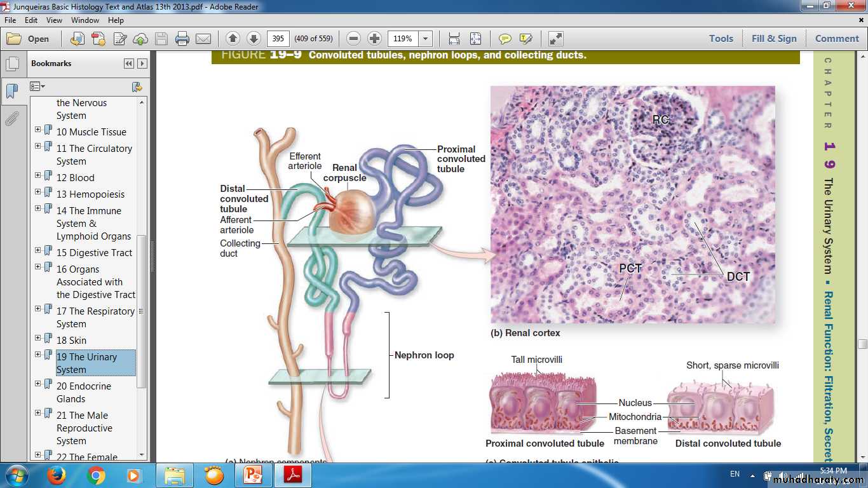Open Google Chrome from the taskbar
Viewport: 868px width, 488px height.
coord(96,475)
